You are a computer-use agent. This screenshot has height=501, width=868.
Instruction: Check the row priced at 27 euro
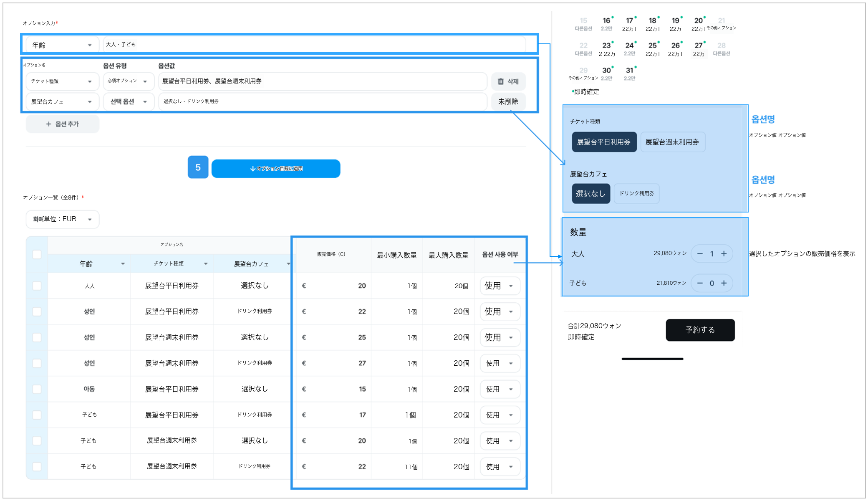pyautogui.click(x=37, y=363)
